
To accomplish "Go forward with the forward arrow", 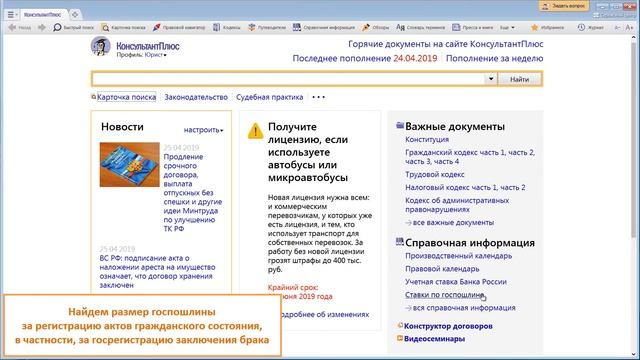I will click(x=41, y=27).
